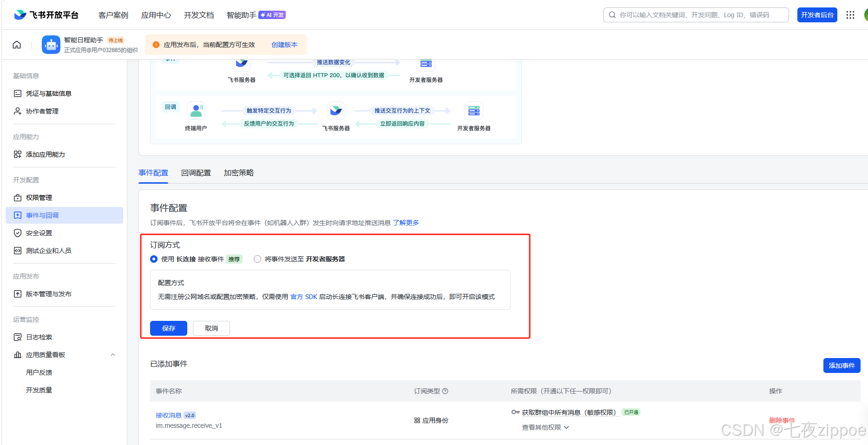This screenshot has height=445, width=868.
Task: Click the 取消 button
Action: coord(211,328)
